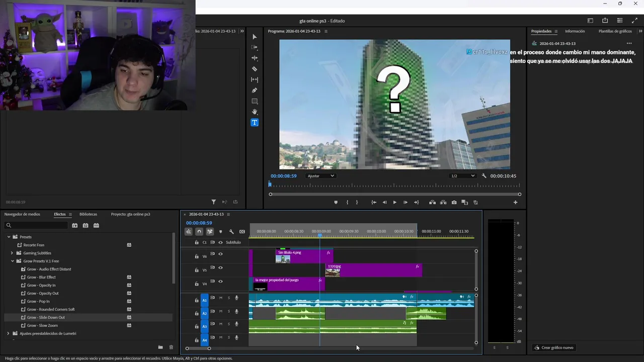Hide the V6 track output

click(220, 254)
